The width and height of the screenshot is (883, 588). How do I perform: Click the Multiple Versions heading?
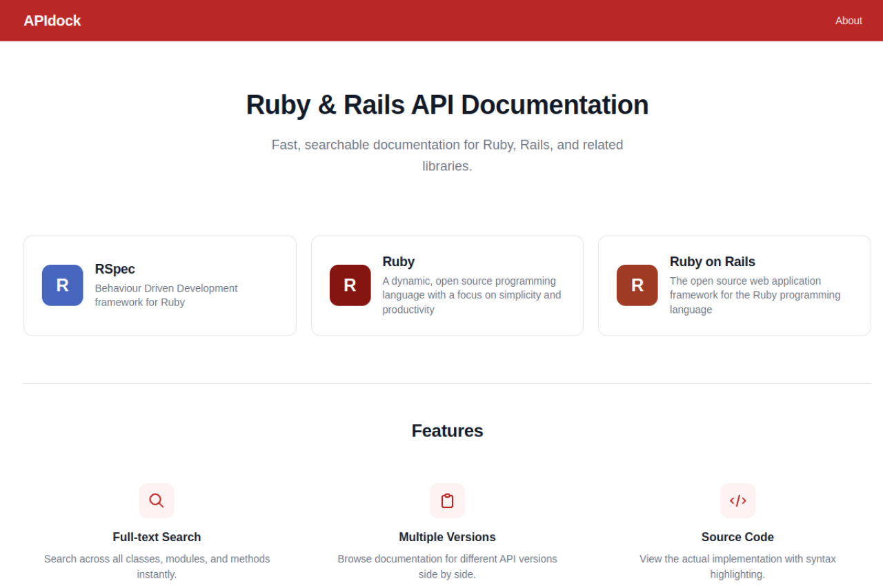447,537
